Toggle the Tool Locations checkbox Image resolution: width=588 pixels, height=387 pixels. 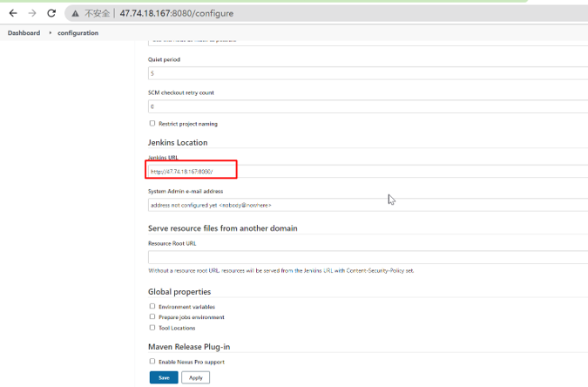click(x=152, y=328)
